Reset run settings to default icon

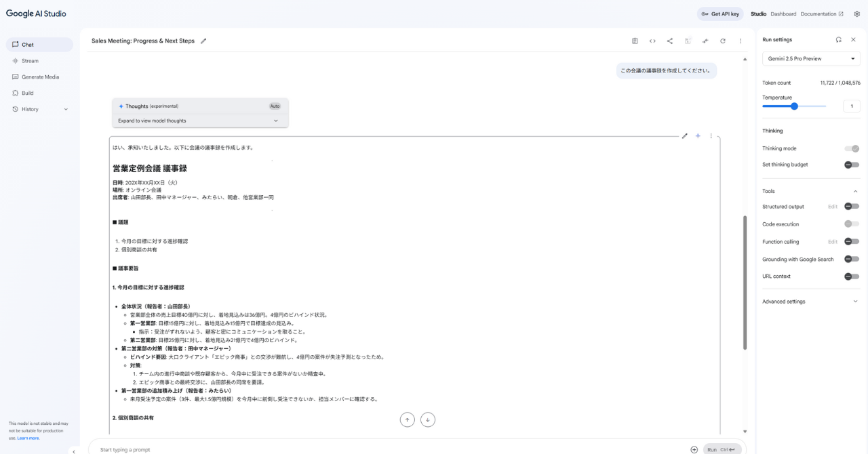(839, 40)
